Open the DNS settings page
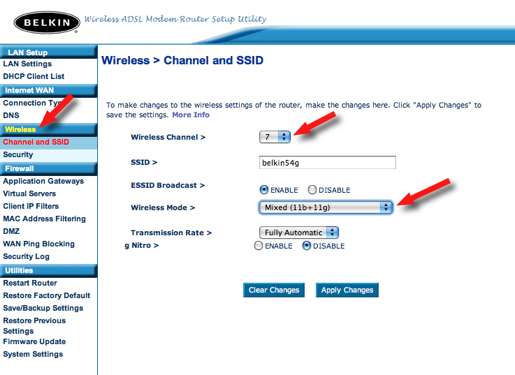This screenshot has height=375, width=515. [11, 115]
